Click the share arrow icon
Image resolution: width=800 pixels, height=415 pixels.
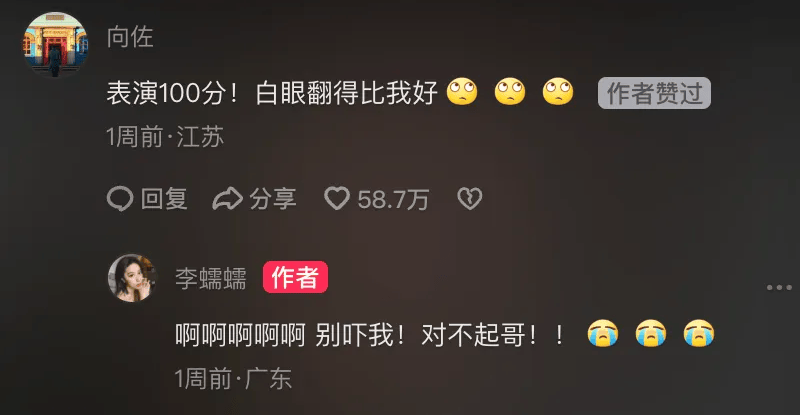227,199
